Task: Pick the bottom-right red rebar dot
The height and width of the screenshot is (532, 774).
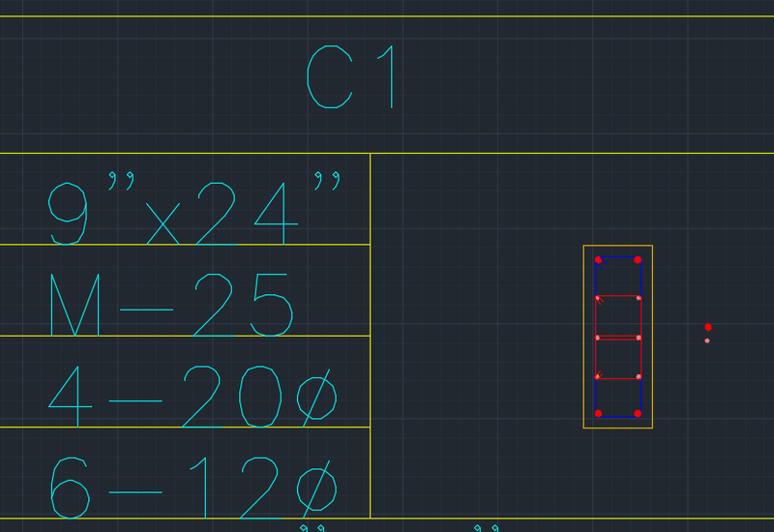Action: click(638, 414)
